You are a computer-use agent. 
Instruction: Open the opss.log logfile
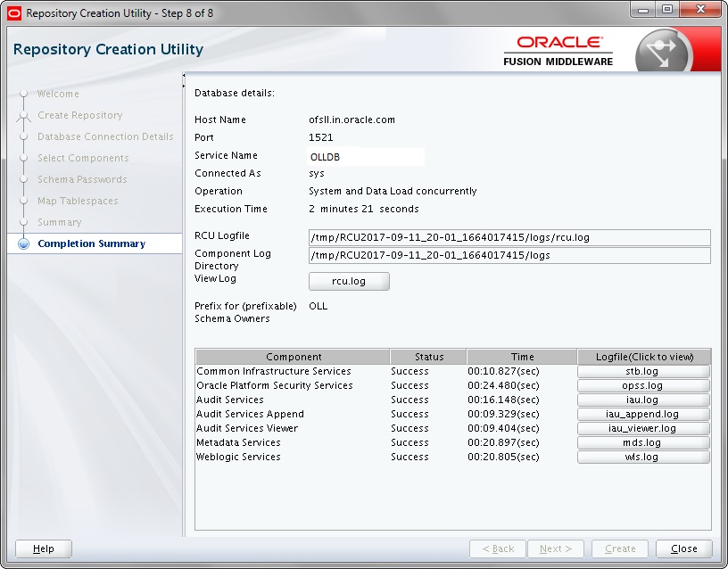click(643, 385)
